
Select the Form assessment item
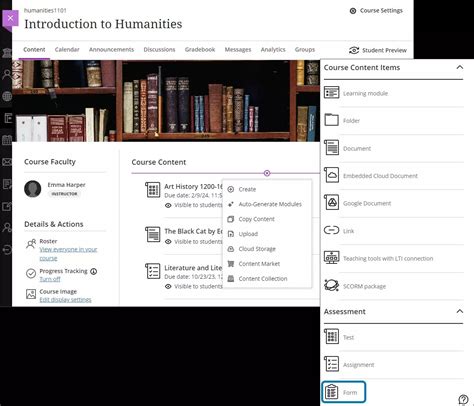coord(344,392)
